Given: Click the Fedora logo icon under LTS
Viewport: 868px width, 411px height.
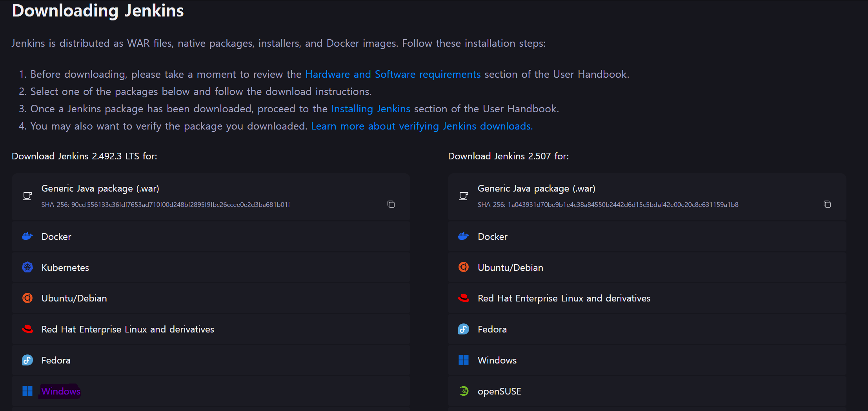Looking at the screenshot, I should click(x=27, y=360).
